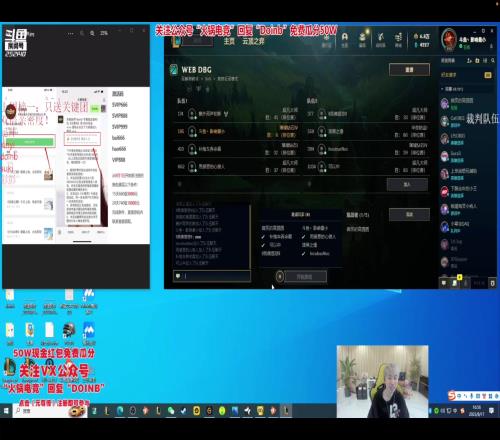The height and width of the screenshot is (440, 500).
Task: Open the profile icon in the top navigation
Action: click(345, 38)
